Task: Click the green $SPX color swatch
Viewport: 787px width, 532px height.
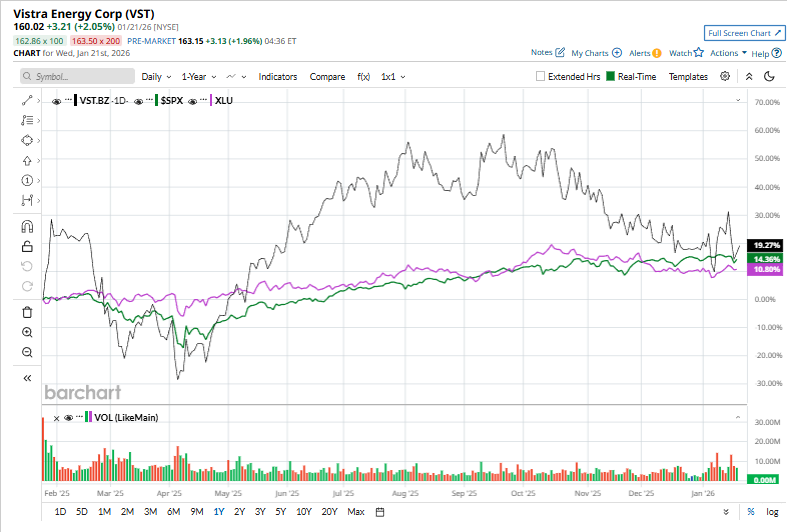Action: (x=157, y=100)
